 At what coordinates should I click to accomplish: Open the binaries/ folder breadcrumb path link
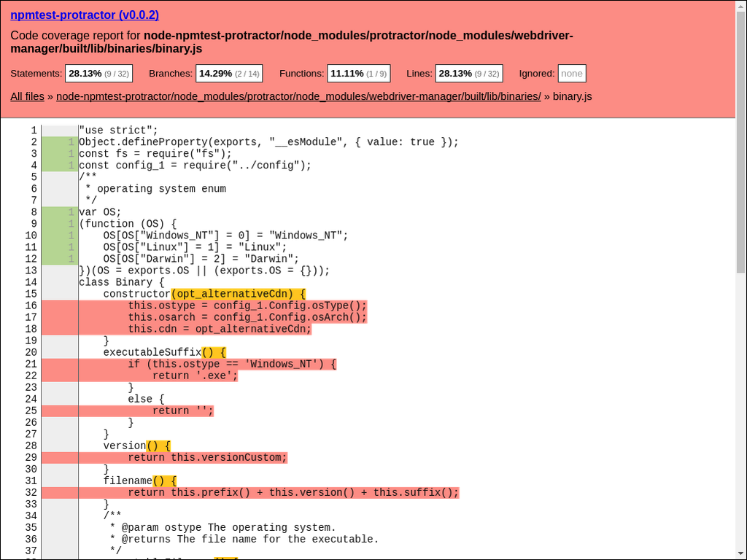click(x=298, y=96)
